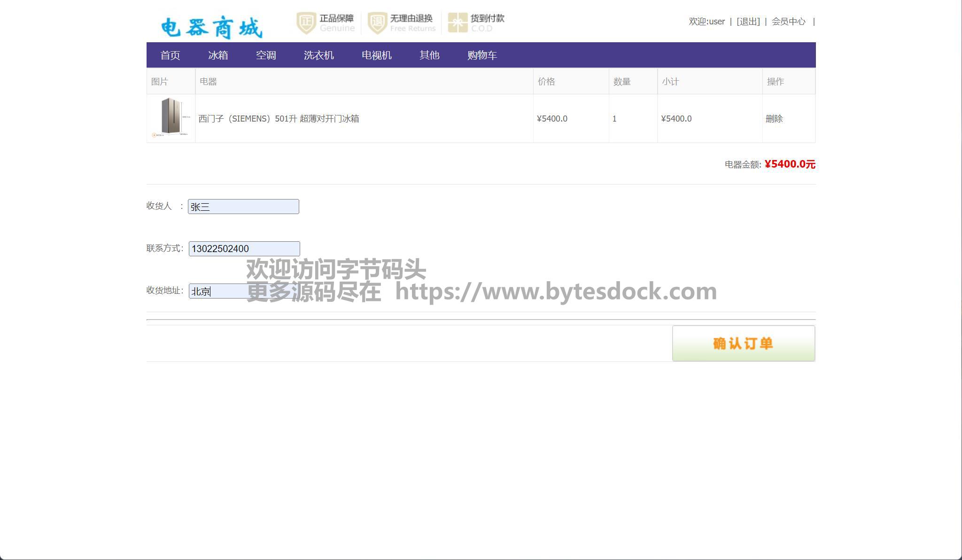Select the 洗衣机 navigation item
Image resolution: width=962 pixels, height=560 pixels.
tap(318, 55)
